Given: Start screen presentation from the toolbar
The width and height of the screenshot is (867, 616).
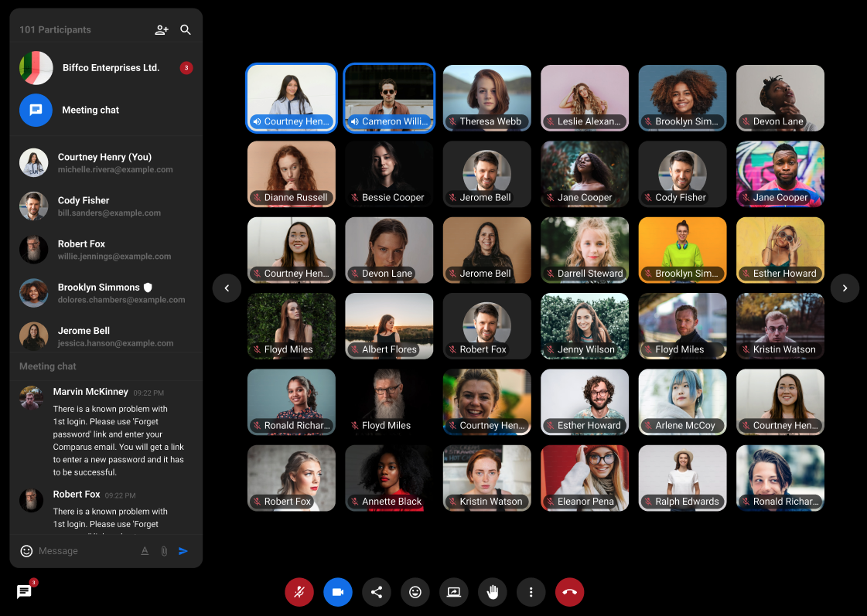Looking at the screenshot, I should 454,592.
